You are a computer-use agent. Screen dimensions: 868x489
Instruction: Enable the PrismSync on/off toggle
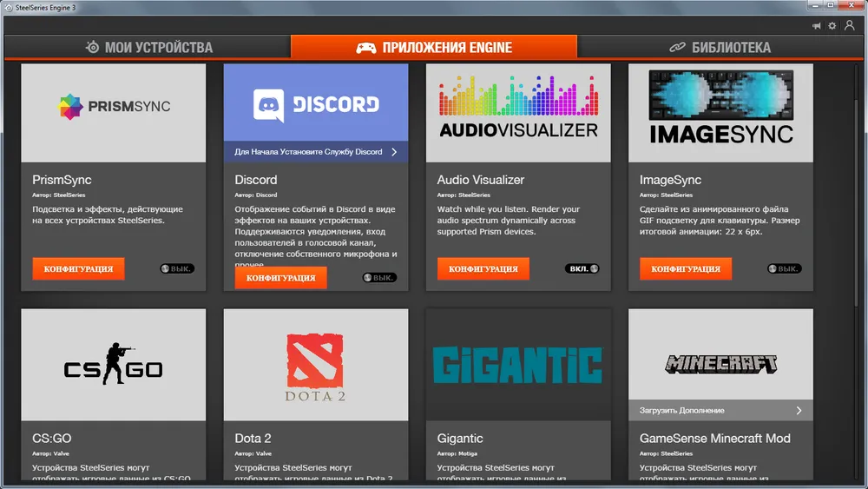click(177, 269)
